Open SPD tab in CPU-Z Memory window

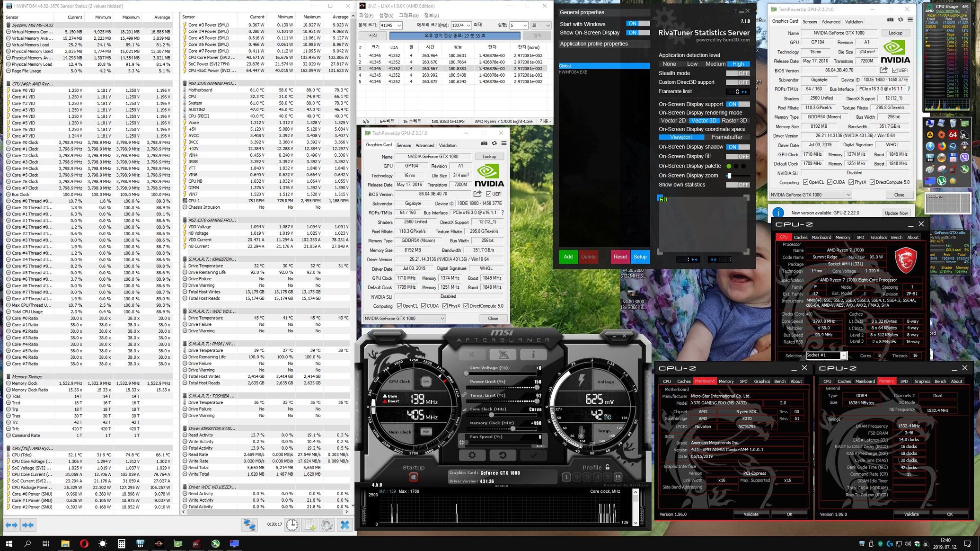click(904, 382)
